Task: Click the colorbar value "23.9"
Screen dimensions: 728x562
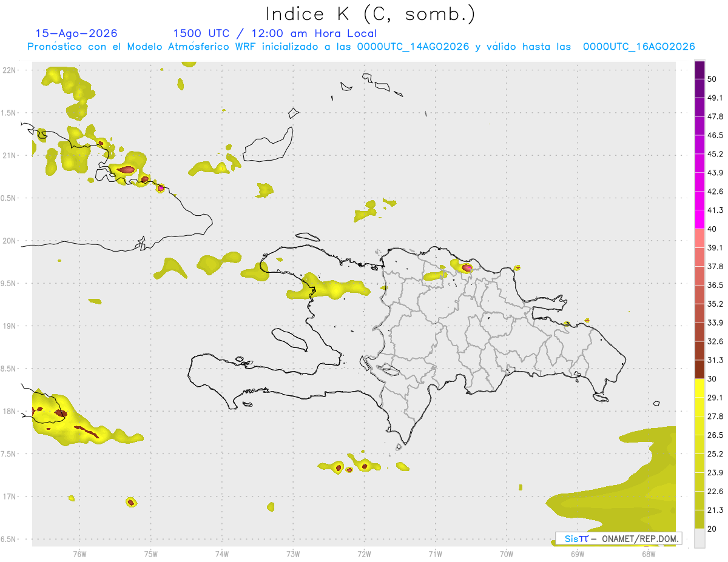Action: click(715, 473)
